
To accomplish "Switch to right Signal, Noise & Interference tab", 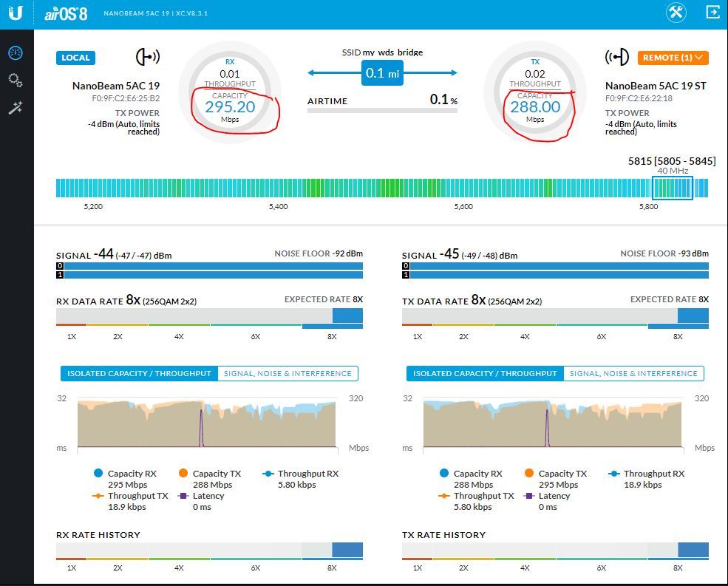I will click(633, 374).
